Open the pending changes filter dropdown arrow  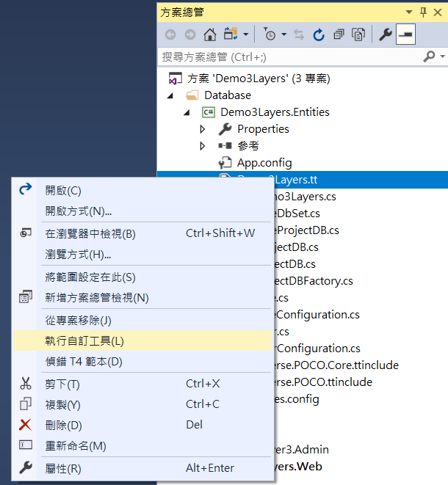(x=285, y=34)
